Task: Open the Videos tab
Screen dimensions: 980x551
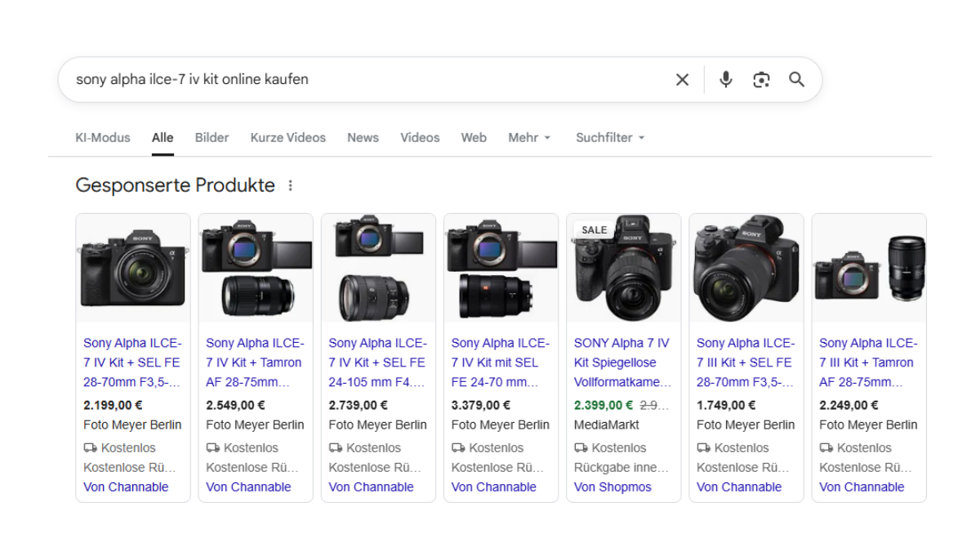Action: point(420,138)
